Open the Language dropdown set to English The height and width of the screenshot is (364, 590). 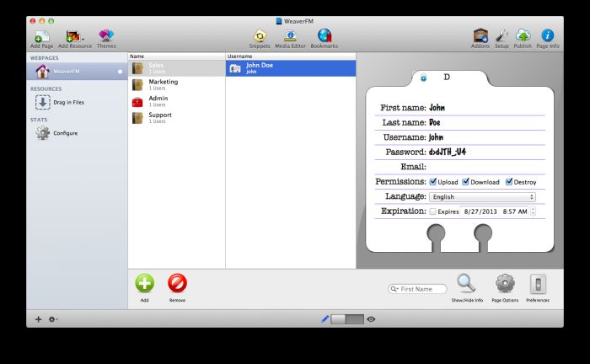tap(482, 196)
